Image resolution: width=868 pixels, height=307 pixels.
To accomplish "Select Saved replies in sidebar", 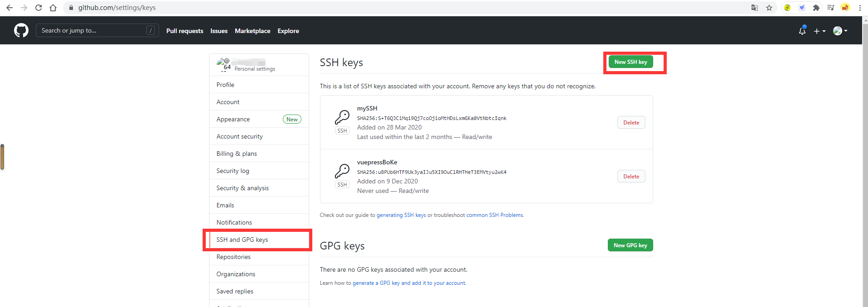I will tap(259, 291).
